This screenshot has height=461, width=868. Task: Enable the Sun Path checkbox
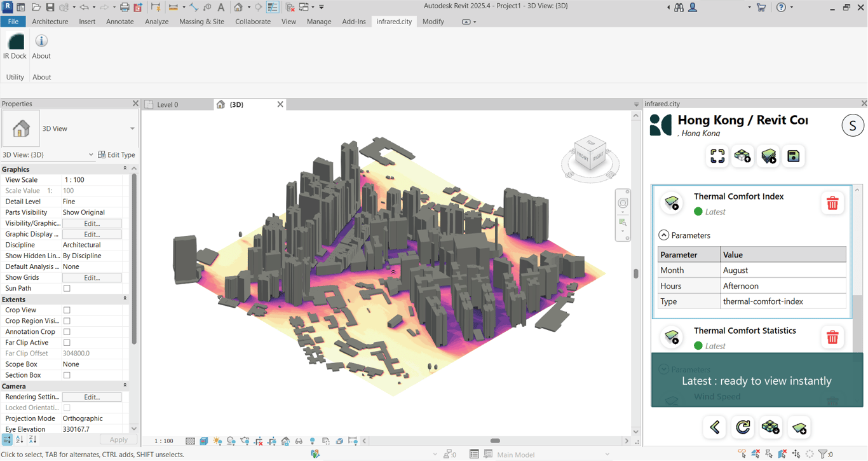point(67,289)
